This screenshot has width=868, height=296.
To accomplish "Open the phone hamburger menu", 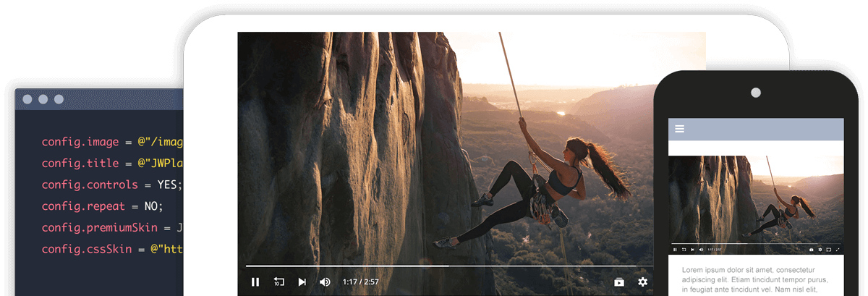I will pos(679,129).
